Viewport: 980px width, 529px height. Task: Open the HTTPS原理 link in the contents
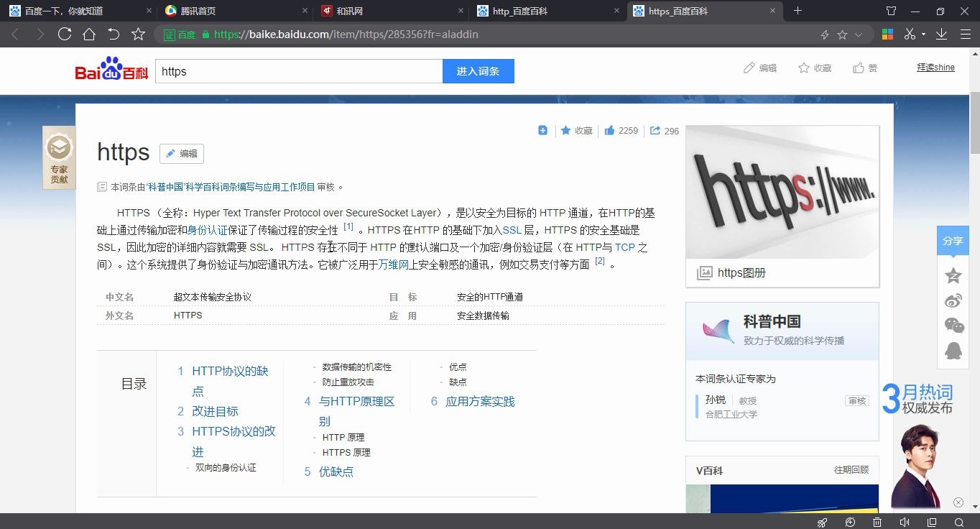[x=346, y=452]
